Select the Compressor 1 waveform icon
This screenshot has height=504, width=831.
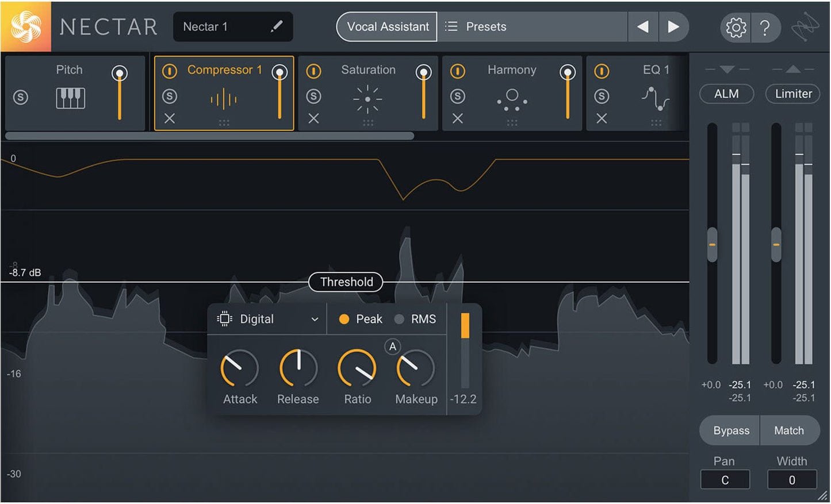pyautogui.click(x=224, y=99)
